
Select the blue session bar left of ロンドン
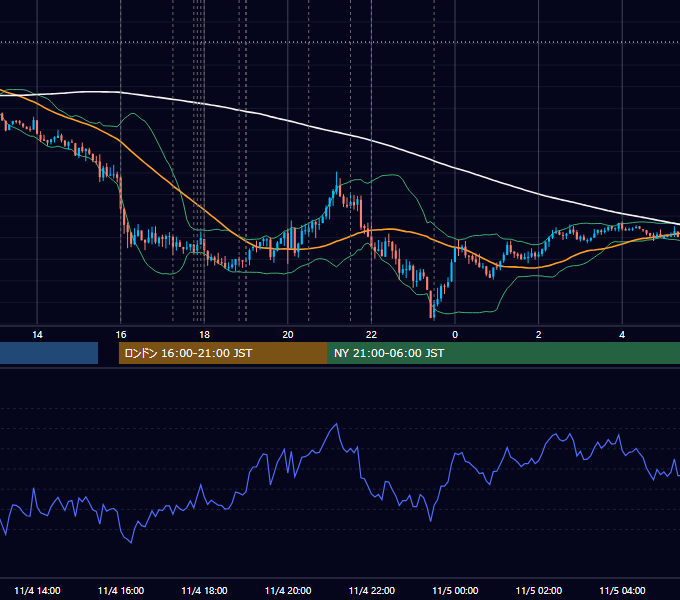(49, 353)
